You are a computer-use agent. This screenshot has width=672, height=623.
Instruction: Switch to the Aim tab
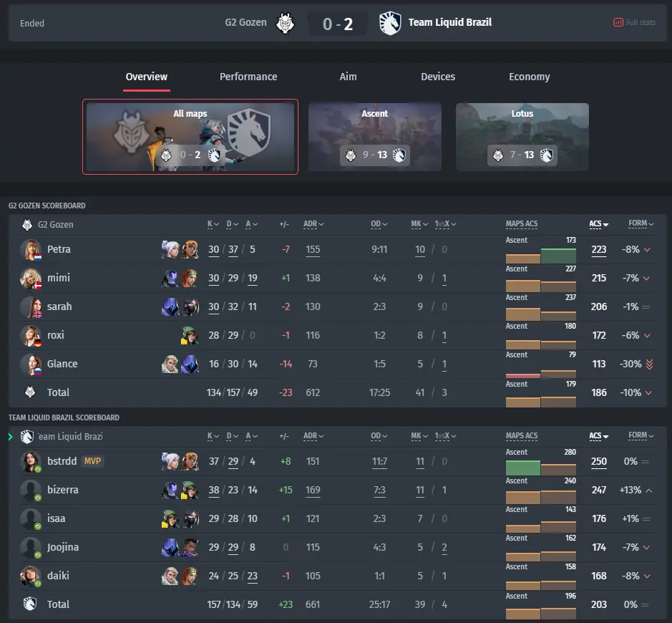coord(348,77)
